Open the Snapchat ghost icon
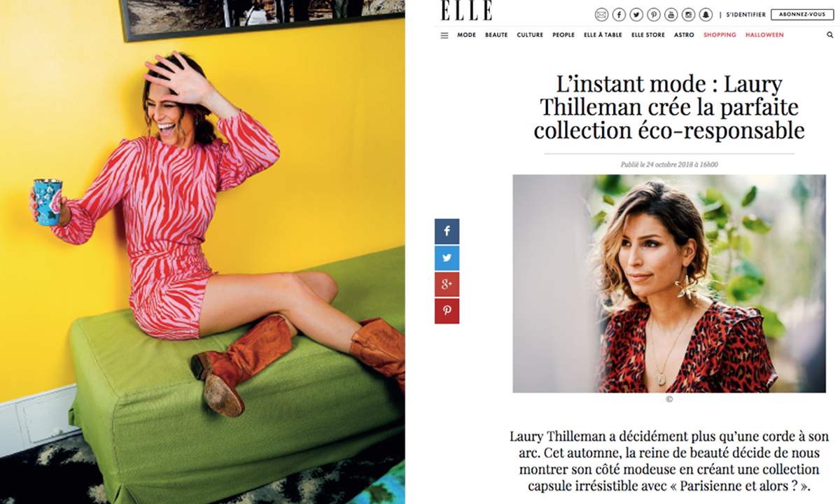The width and height of the screenshot is (840, 504). [x=706, y=15]
